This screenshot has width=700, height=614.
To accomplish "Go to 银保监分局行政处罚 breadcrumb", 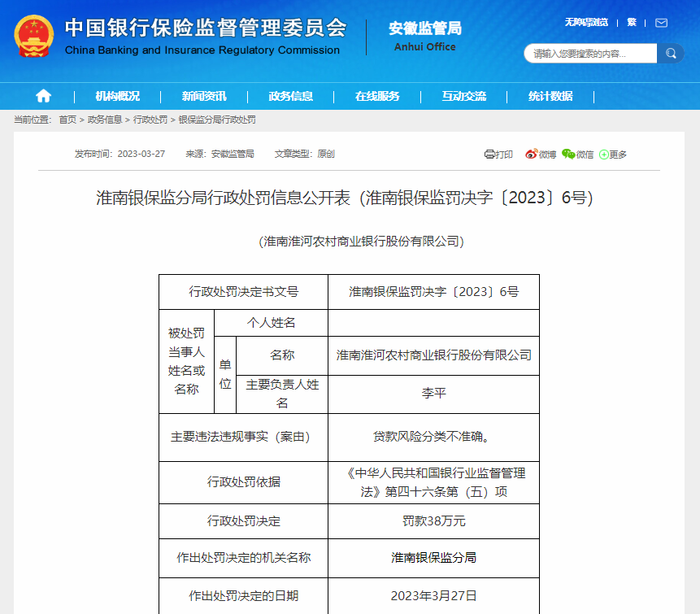I will click(217, 120).
